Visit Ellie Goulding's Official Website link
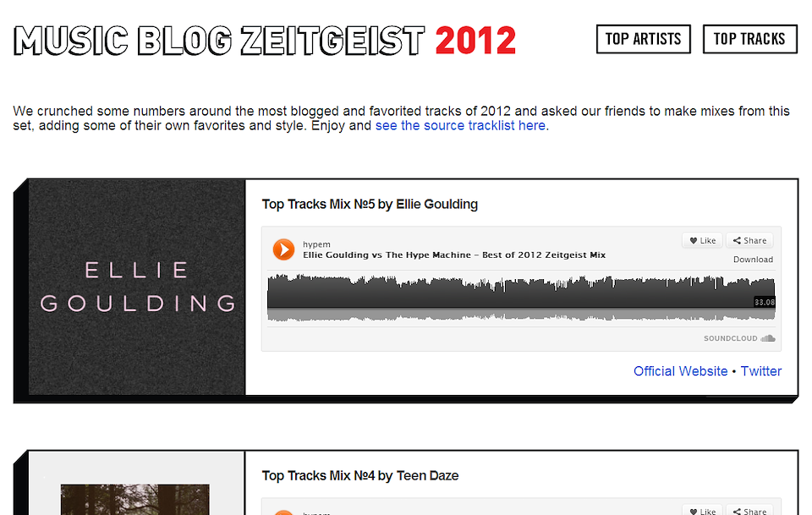 coord(680,370)
